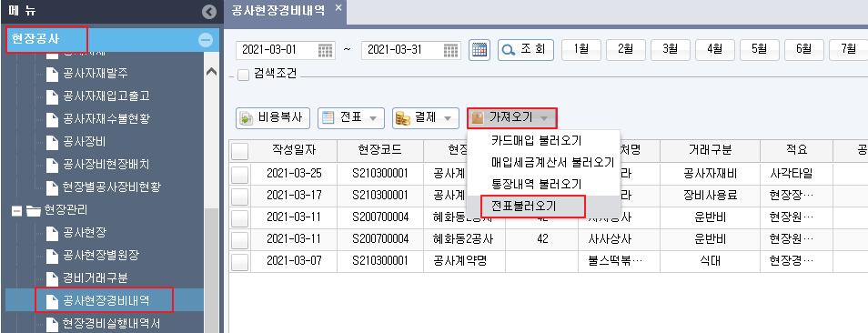The height and width of the screenshot is (333, 868).
Task: Filter by 7월 button
Action: [848, 49]
